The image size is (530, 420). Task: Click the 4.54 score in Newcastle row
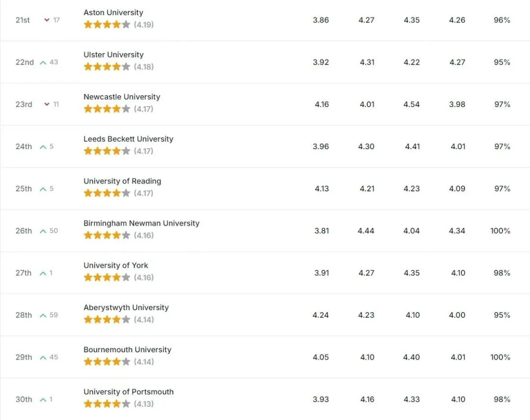[x=411, y=105]
